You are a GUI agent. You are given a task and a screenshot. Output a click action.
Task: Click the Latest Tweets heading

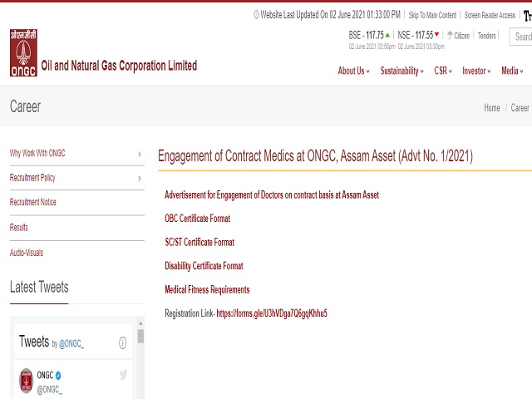click(39, 287)
